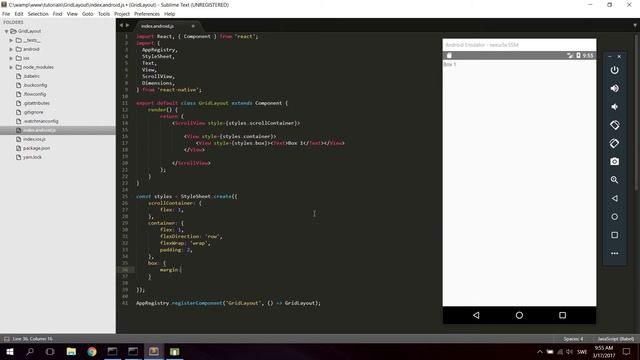Open the Goto menu
This screenshot has height=360, width=640.
coord(88,14)
